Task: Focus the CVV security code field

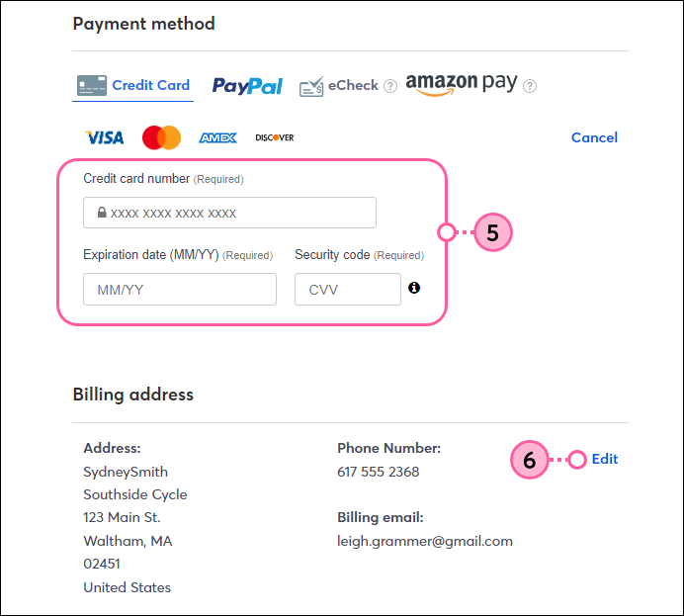Action: pos(348,290)
